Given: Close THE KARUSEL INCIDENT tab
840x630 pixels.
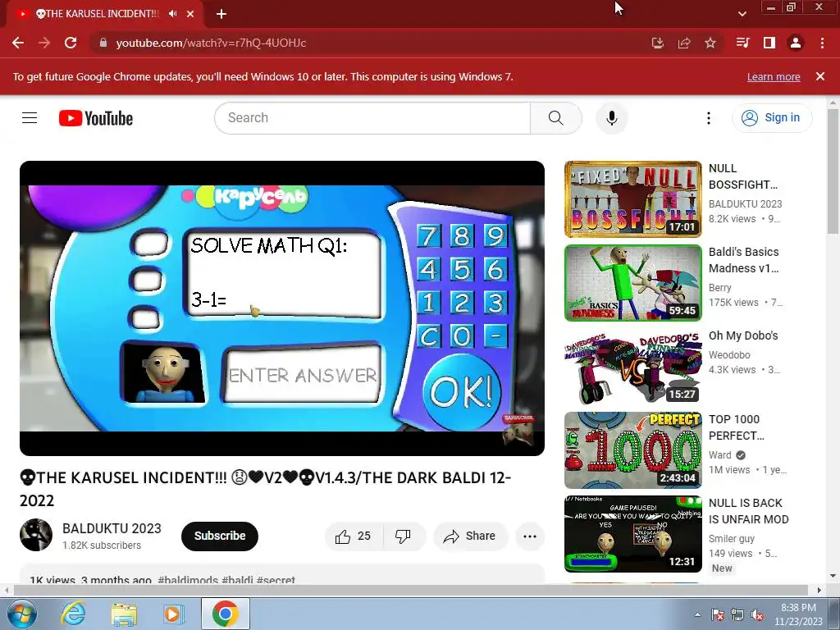Looking at the screenshot, I should click(x=190, y=14).
